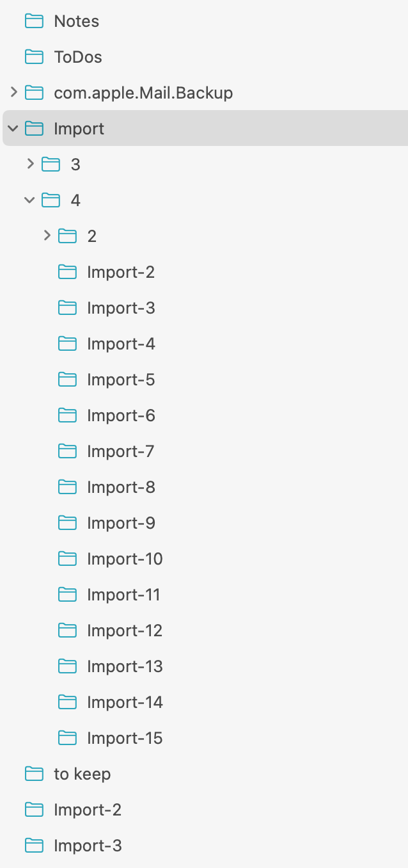This screenshot has width=408, height=868.
Task: Select the Notes mailbox
Action: (x=76, y=21)
